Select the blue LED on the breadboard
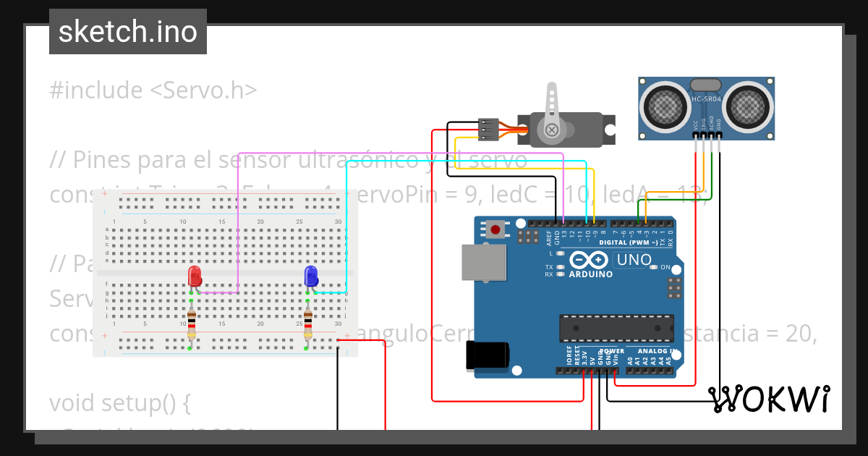Viewport: 868px width, 456px height. point(310,276)
